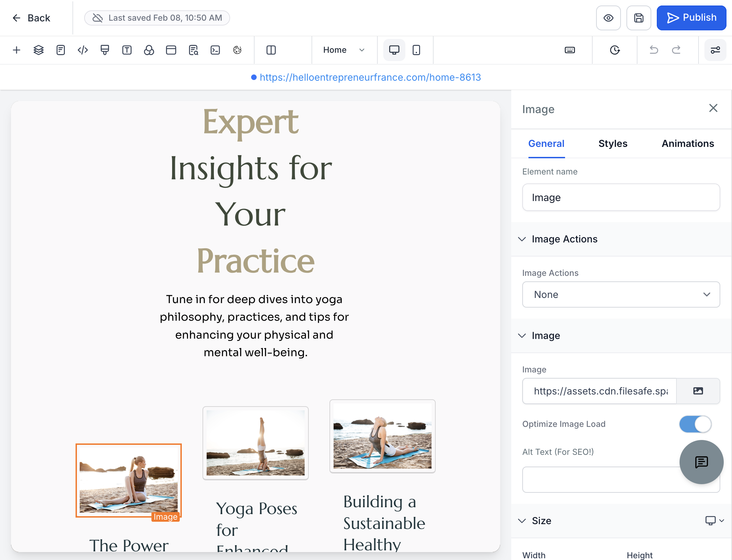Open the Size device dropdown
Image resolution: width=732 pixels, height=560 pixels.
pos(714,521)
